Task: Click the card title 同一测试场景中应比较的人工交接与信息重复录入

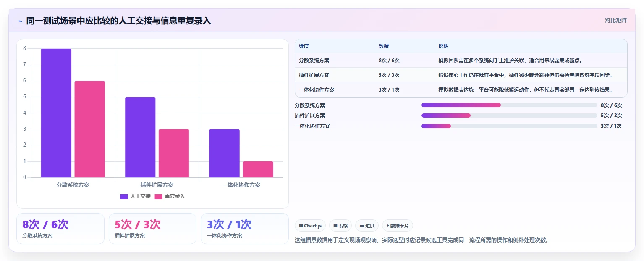Action: (x=118, y=21)
